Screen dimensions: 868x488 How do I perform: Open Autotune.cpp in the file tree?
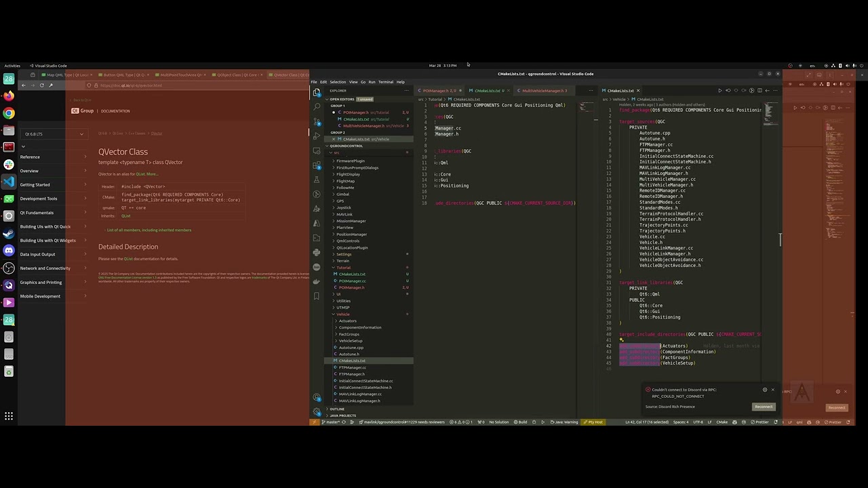click(x=351, y=348)
